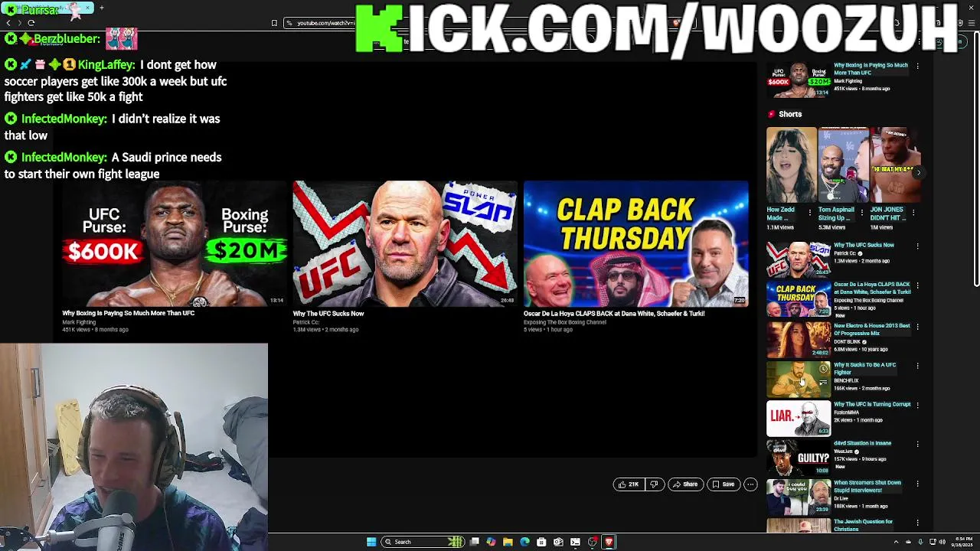Click the LIAR thumbnail in the sidebar
Screen dimensions: 980x551
799,418
